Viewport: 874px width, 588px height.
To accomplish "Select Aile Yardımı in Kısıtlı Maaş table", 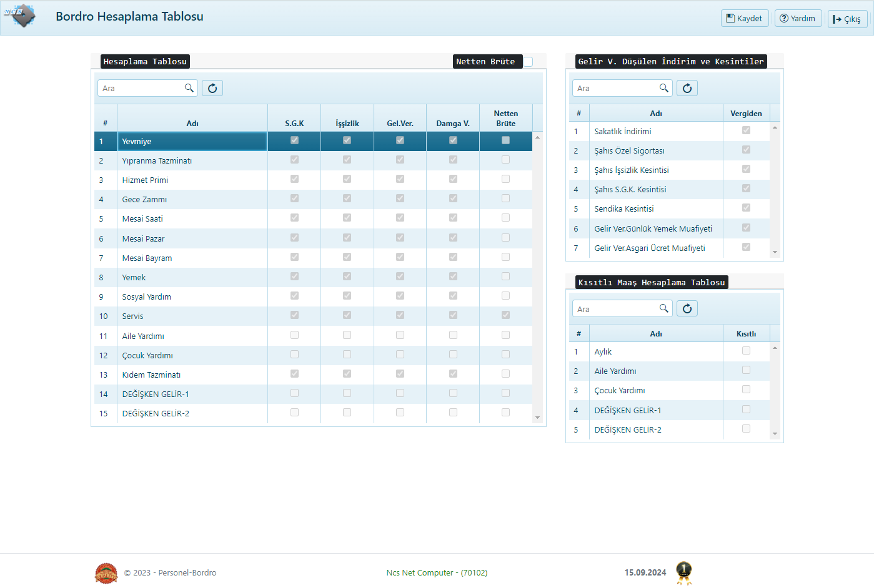I will tap(670, 371).
